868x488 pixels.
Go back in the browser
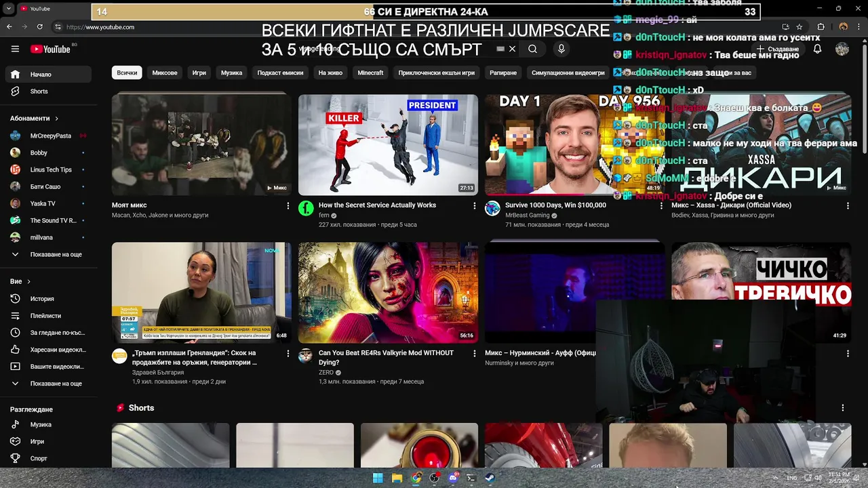pos(9,26)
